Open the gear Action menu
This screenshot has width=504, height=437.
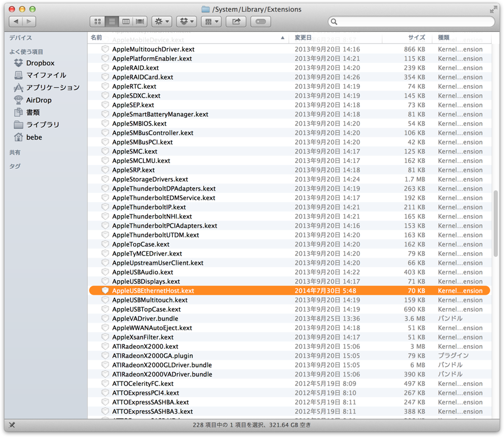click(x=162, y=21)
